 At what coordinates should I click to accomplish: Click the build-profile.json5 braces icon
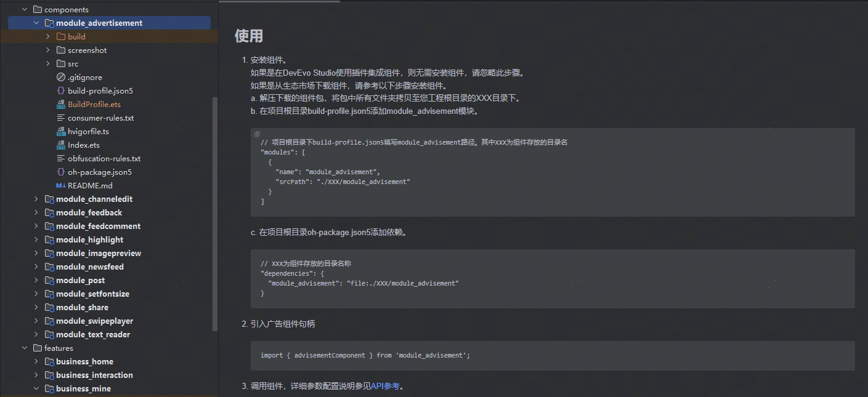[61, 90]
